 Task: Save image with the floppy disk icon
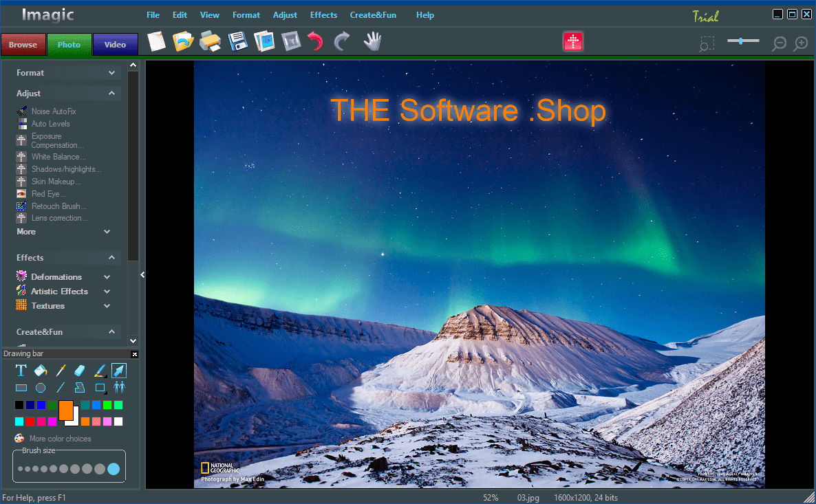pos(237,42)
